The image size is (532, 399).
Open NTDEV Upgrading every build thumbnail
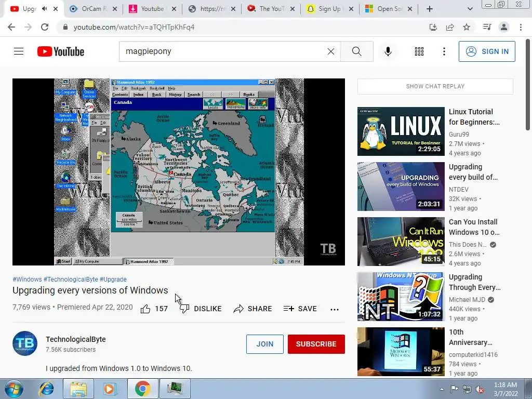click(x=401, y=187)
